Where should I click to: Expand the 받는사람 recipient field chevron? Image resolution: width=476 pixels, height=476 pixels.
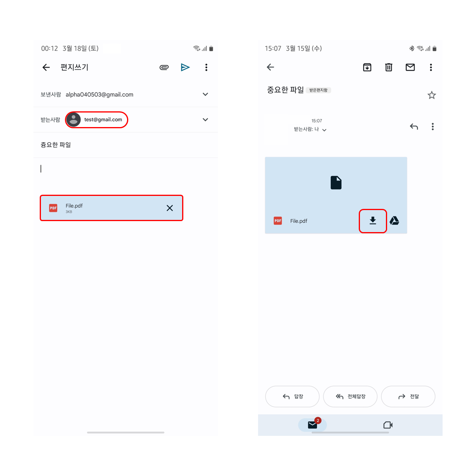tap(205, 120)
